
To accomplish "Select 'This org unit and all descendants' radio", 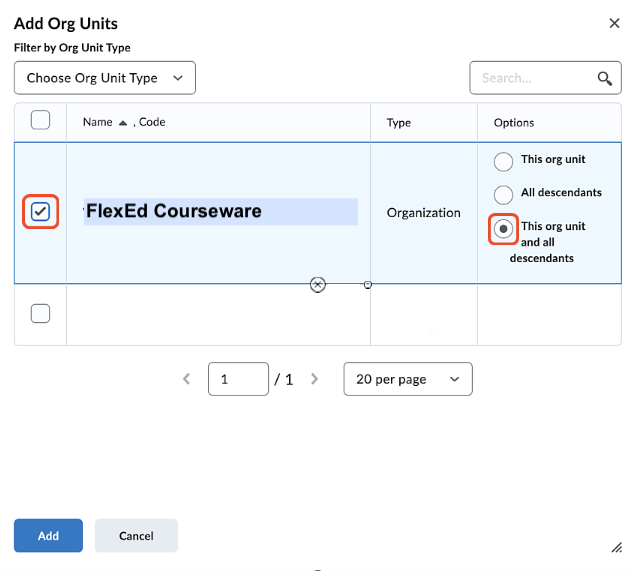I will (503, 229).
